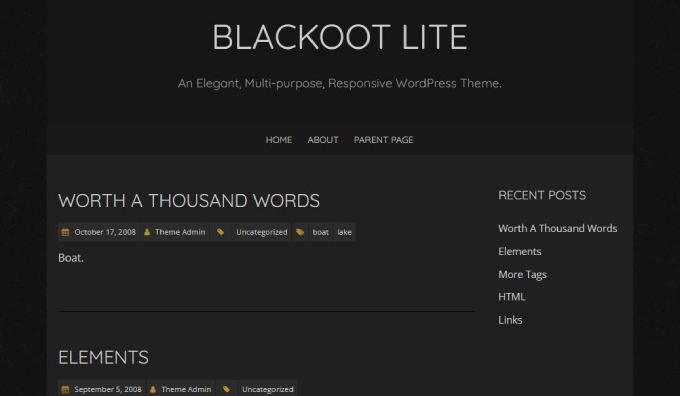Screen dimensions: 680x396
Task: Open More Tags in Recent Posts
Action: pos(522,275)
